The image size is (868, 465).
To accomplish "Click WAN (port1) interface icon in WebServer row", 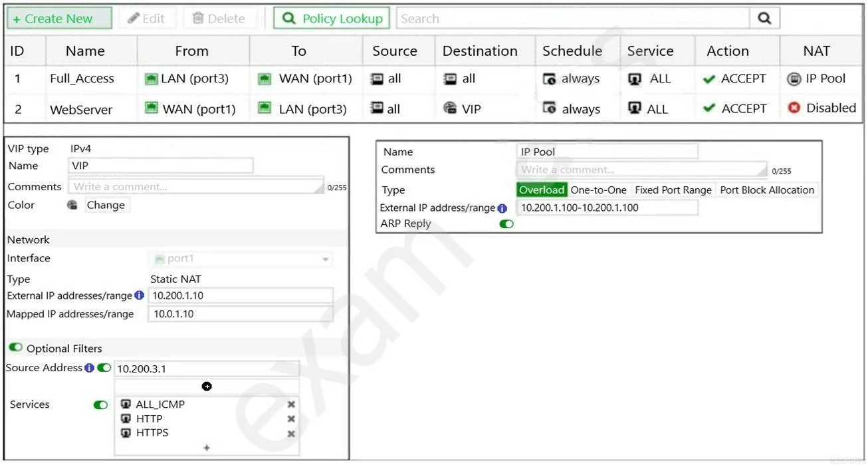I will coord(152,108).
